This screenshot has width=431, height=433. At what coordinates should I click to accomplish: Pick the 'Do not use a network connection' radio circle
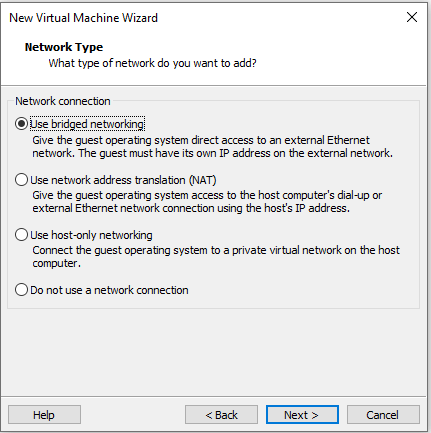click(21, 290)
